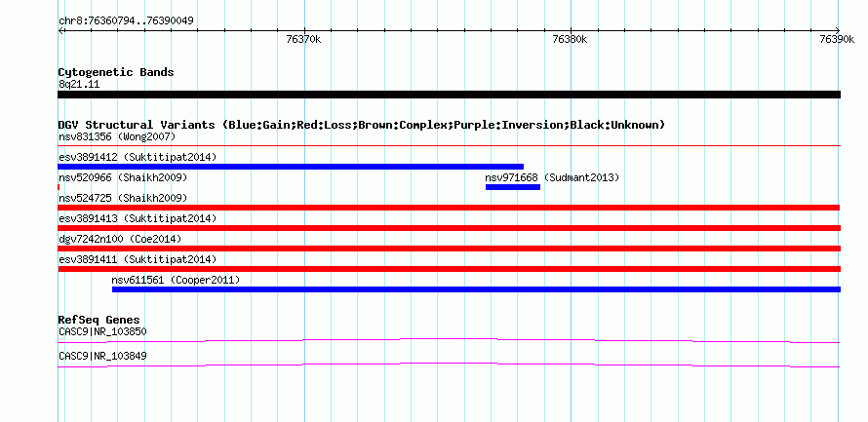Click the black 8q21.11 cytogenetic band bar
Image resolution: width=868 pixels, height=422 pixels.
tap(449, 95)
